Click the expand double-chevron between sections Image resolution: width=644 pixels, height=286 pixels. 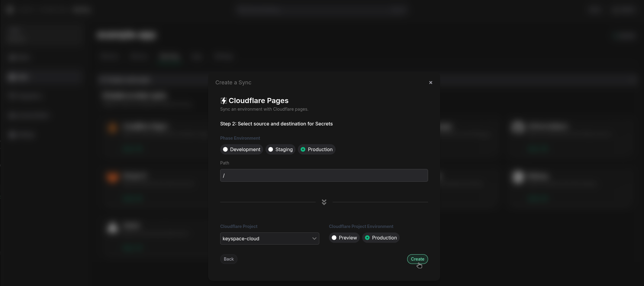(x=324, y=202)
